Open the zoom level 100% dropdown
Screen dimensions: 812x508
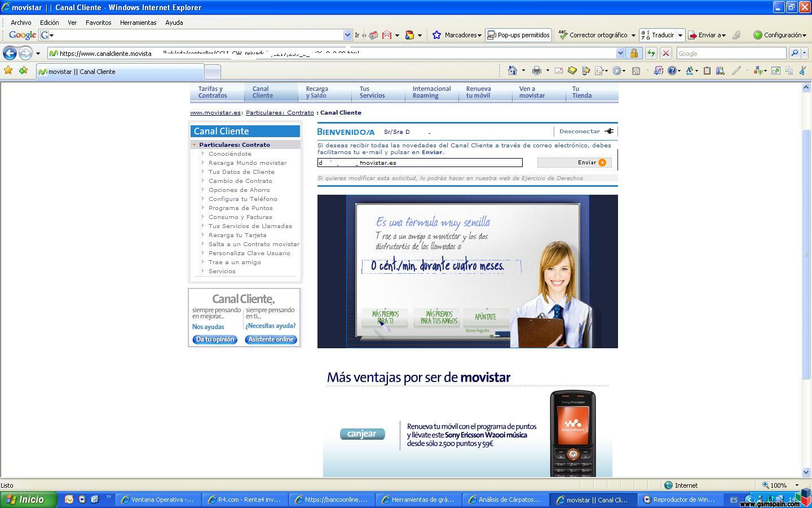(x=797, y=485)
